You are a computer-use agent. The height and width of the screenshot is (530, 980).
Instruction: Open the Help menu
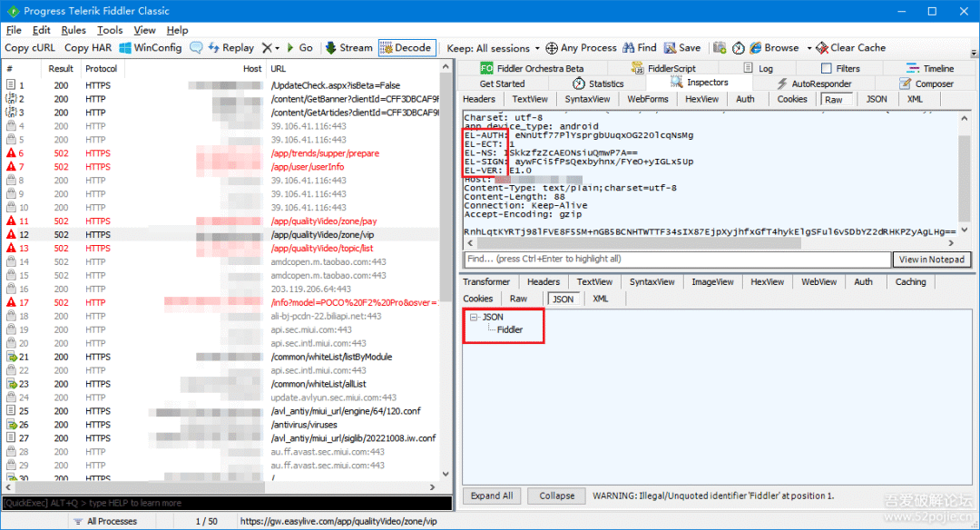(178, 30)
